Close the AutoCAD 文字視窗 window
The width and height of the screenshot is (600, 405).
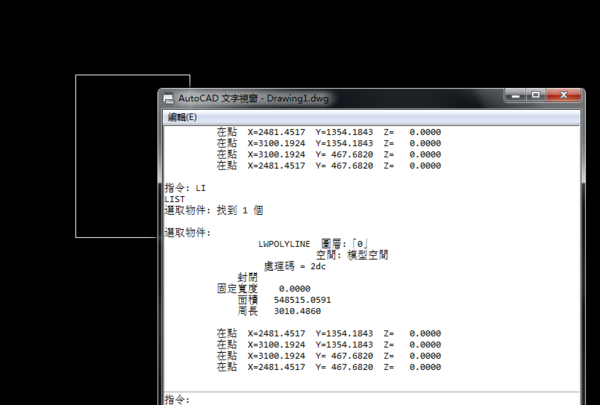pos(563,95)
